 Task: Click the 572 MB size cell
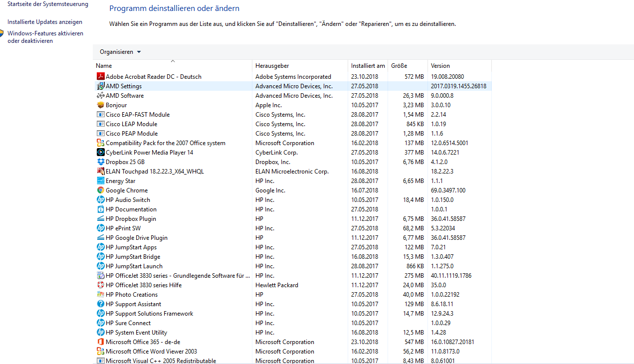point(414,77)
